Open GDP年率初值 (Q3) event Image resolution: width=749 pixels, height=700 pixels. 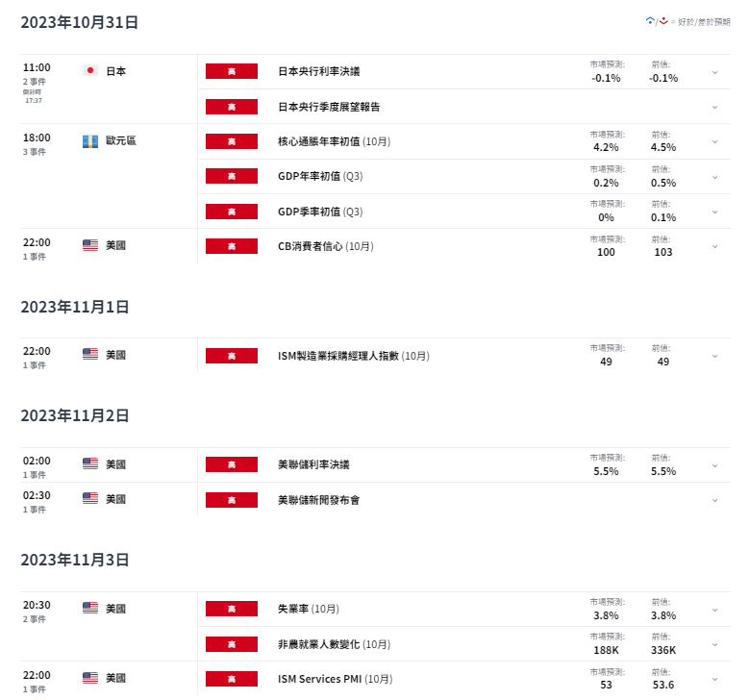pos(320,176)
